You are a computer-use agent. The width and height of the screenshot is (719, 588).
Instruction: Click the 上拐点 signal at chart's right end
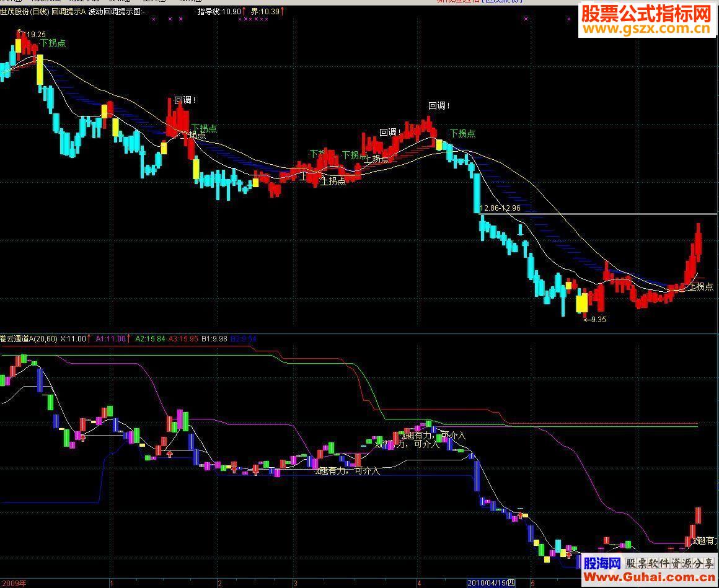[702, 286]
